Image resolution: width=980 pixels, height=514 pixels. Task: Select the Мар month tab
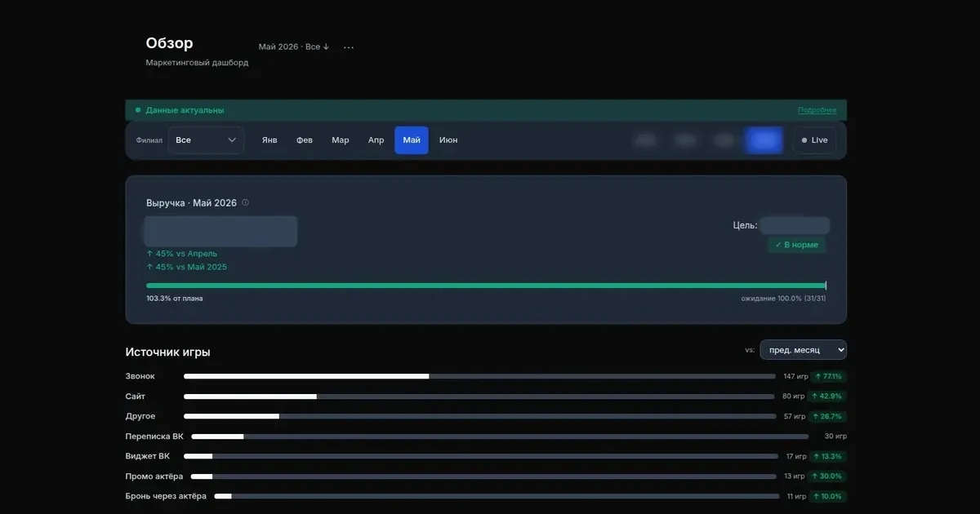point(341,140)
